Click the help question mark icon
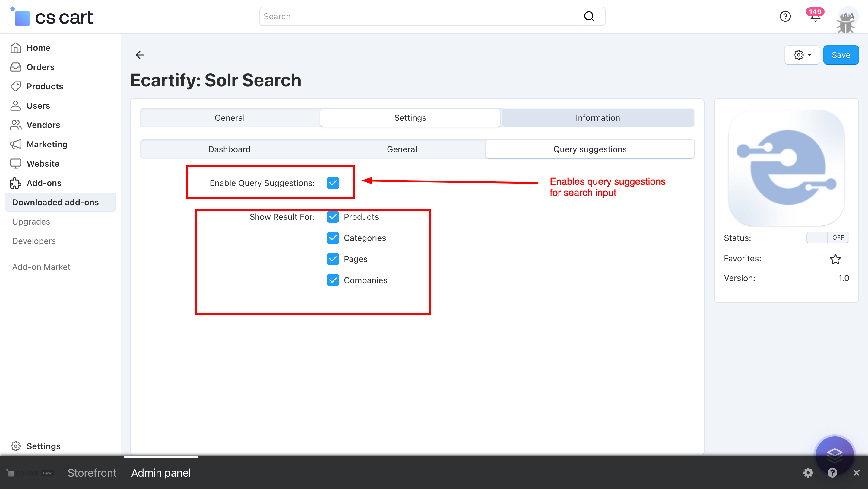Screen dimensions: 868x489 [785, 16]
